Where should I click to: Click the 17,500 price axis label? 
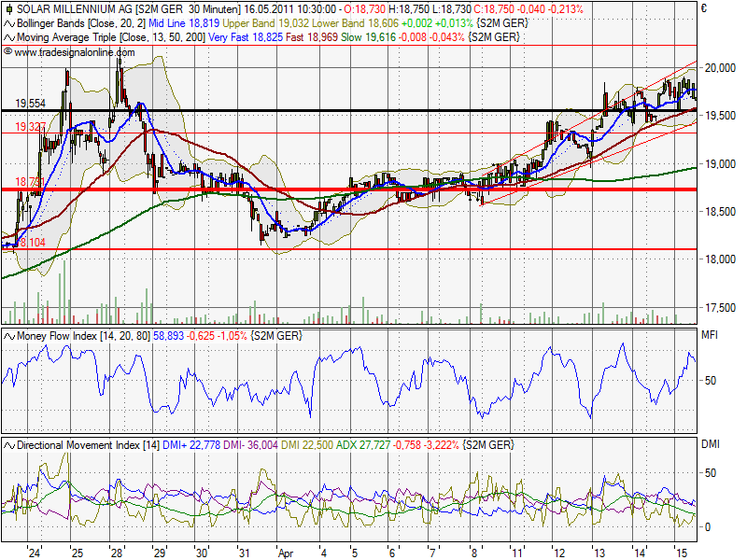[720, 308]
